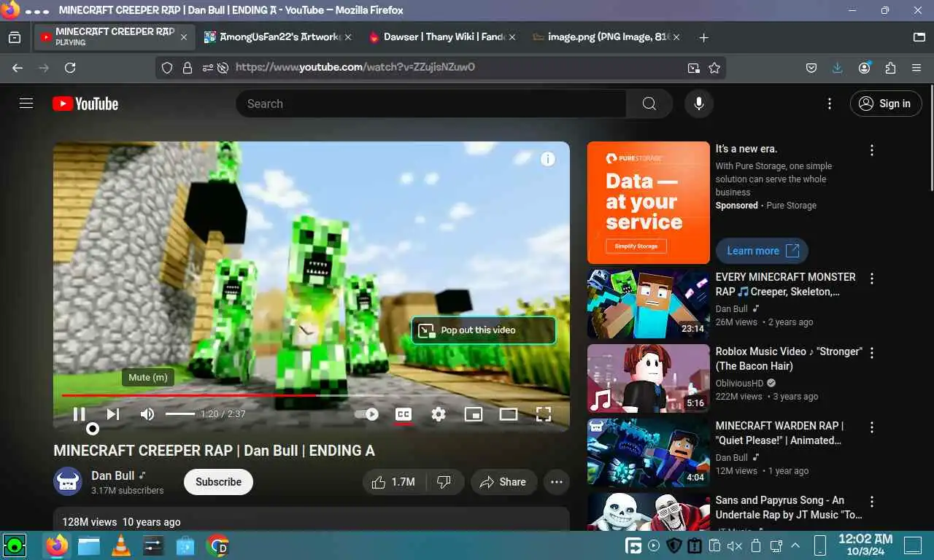This screenshot has width=934, height=560.
Task: Share the video
Action: pos(503,482)
